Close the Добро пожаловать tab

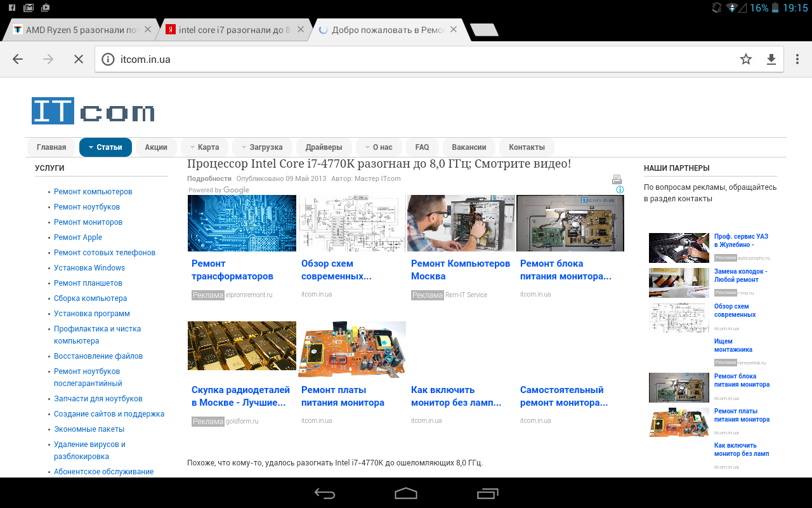point(455,29)
